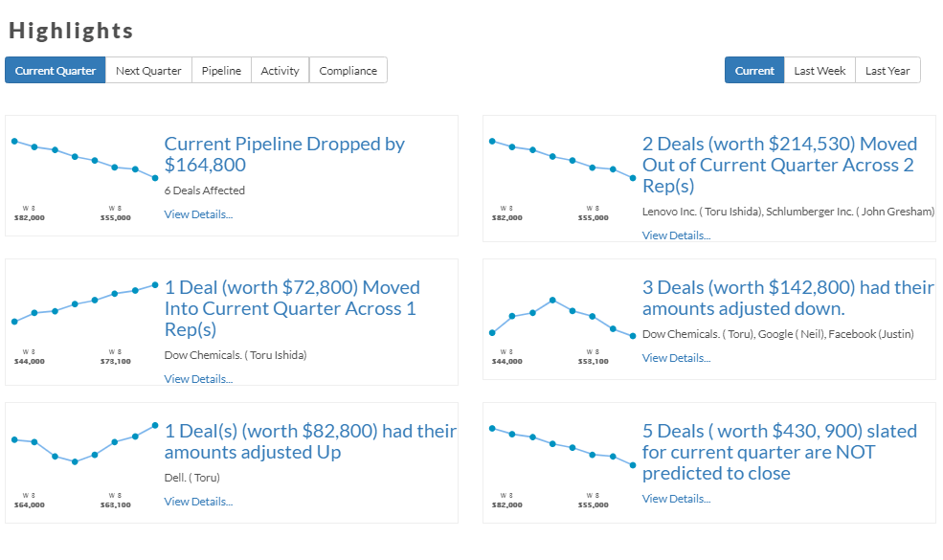
Task: Open the 2 Deals Moved Out headline
Action: pos(779,165)
